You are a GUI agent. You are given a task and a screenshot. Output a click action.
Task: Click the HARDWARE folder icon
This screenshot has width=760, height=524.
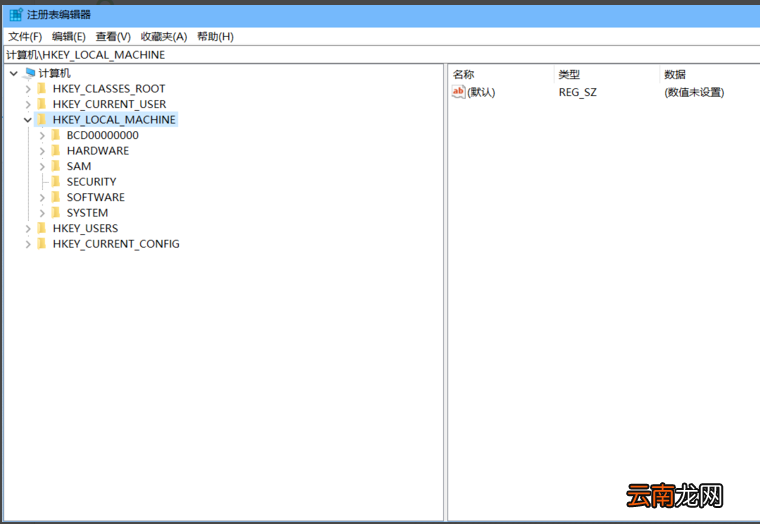click(56, 151)
